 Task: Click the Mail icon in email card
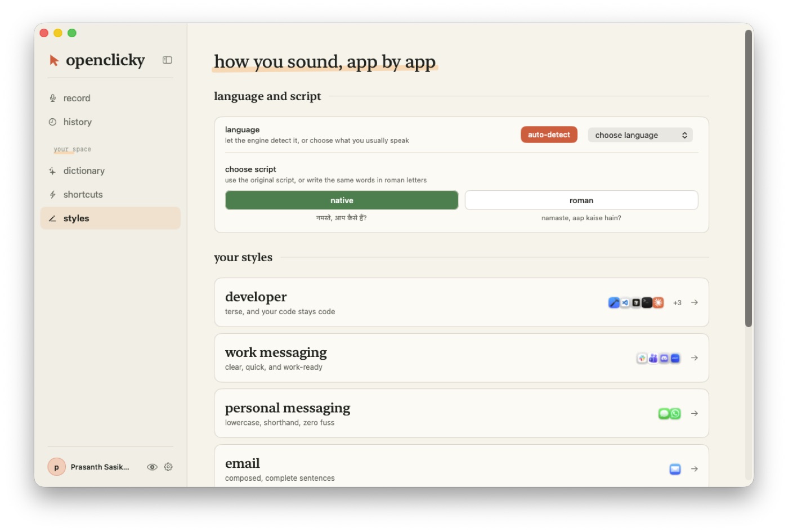click(675, 469)
